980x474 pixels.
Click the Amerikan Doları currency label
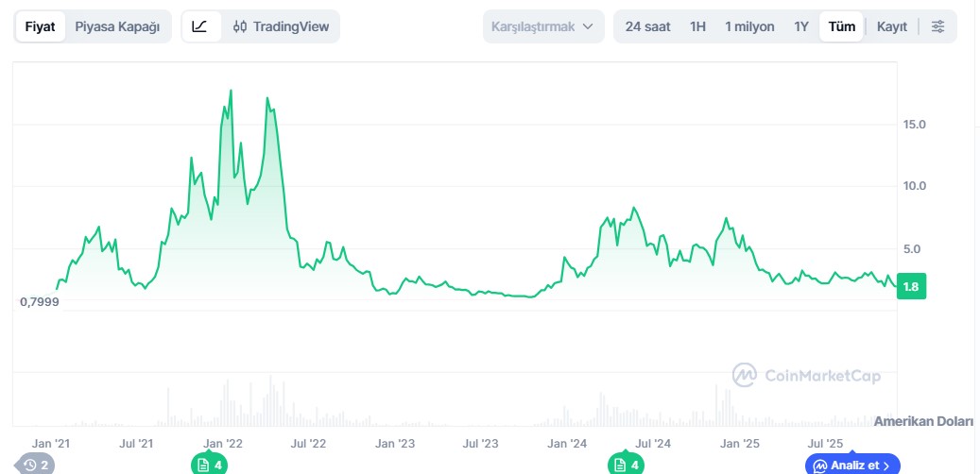(x=922, y=421)
